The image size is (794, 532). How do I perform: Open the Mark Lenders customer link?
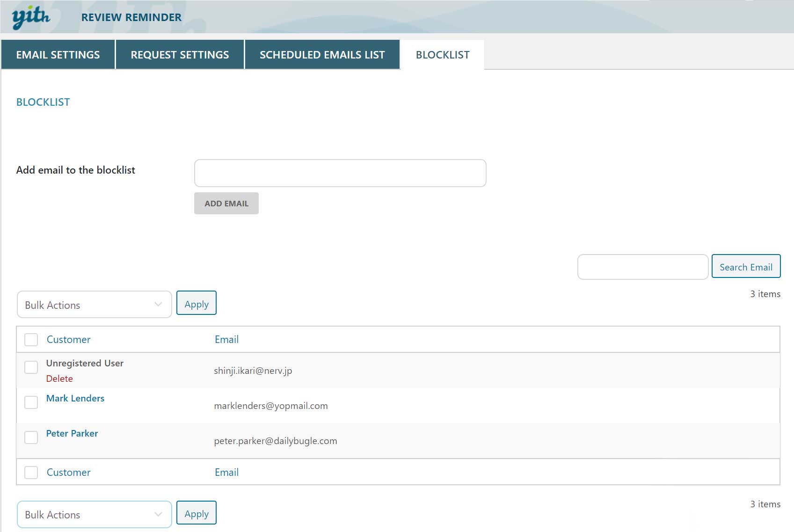[75, 398]
